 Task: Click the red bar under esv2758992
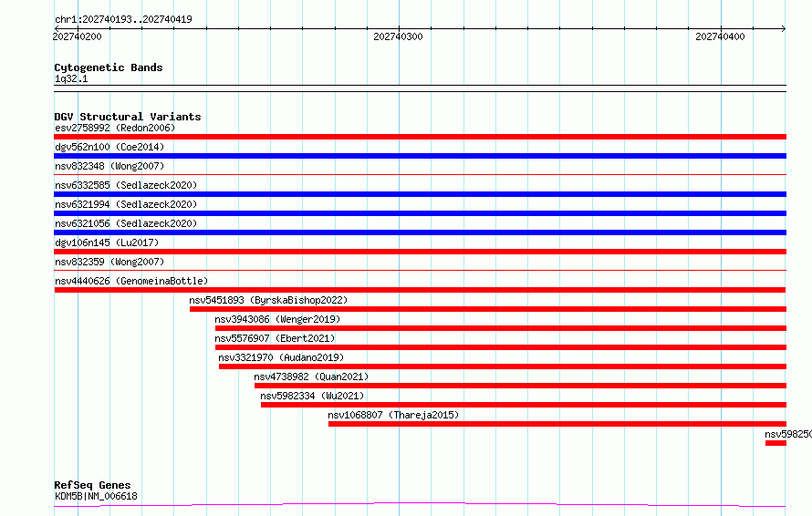[420, 137]
